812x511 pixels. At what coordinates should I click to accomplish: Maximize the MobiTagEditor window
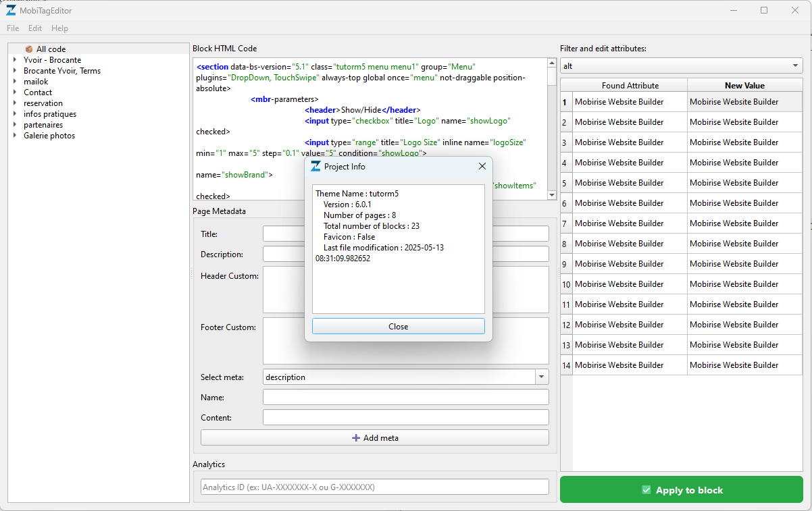point(764,10)
